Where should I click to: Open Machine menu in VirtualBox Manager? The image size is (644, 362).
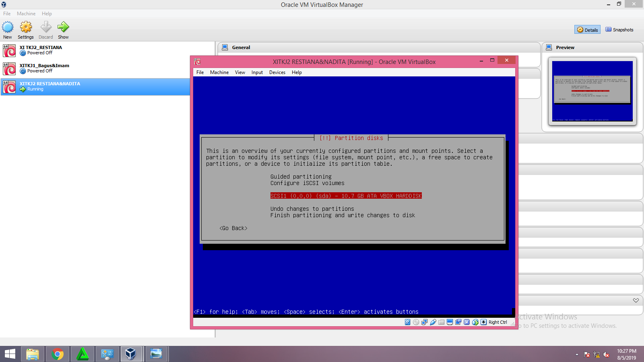tap(26, 13)
